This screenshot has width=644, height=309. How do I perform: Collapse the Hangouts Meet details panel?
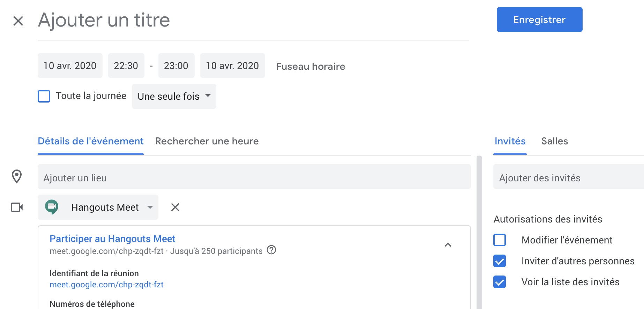click(448, 245)
